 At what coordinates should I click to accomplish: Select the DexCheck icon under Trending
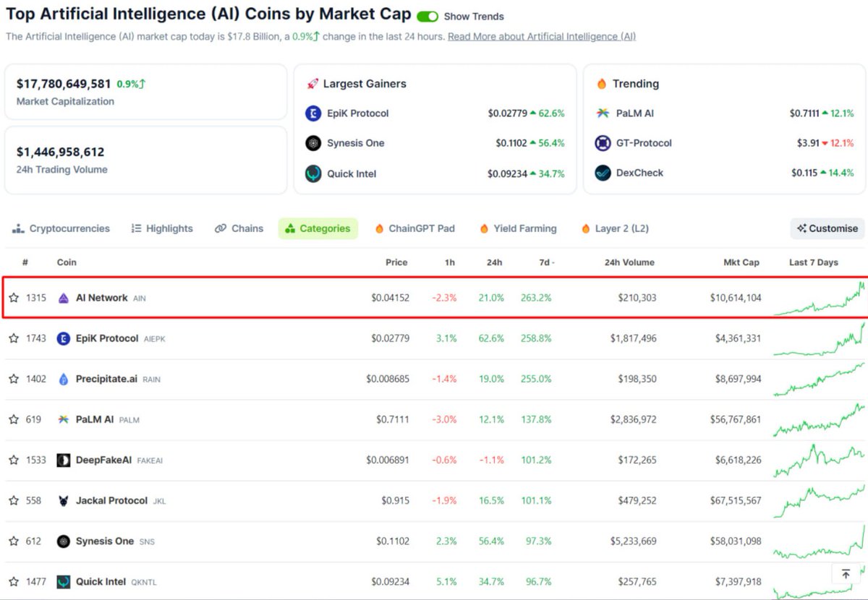[x=601, y=173]
